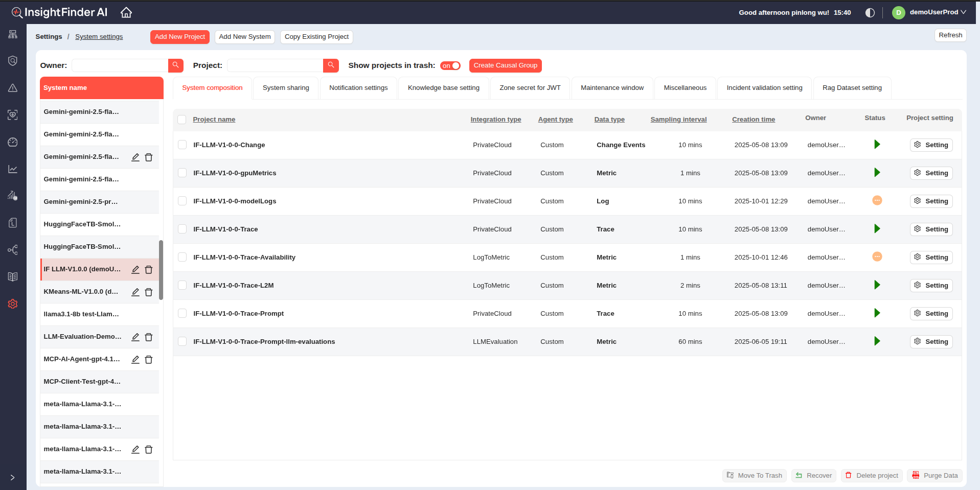
Task: Click orange pending status for IF-LLM-V1-0-0-modelLogs
Action: 877,201
